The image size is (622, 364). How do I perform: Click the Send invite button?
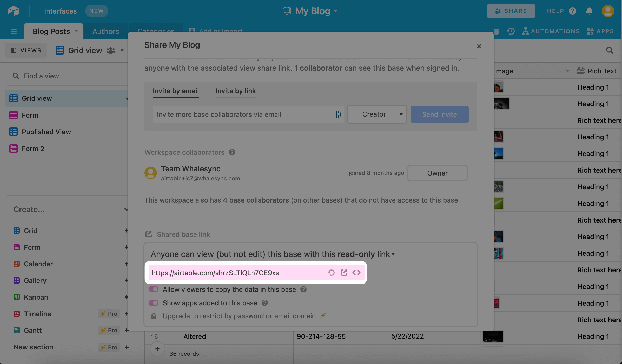[439, 114]
